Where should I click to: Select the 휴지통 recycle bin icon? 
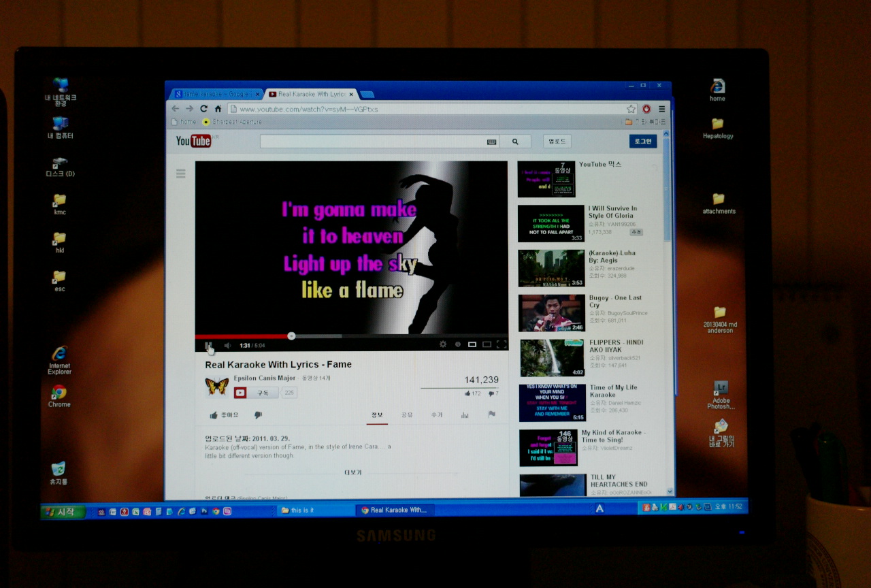click(59, 473)
